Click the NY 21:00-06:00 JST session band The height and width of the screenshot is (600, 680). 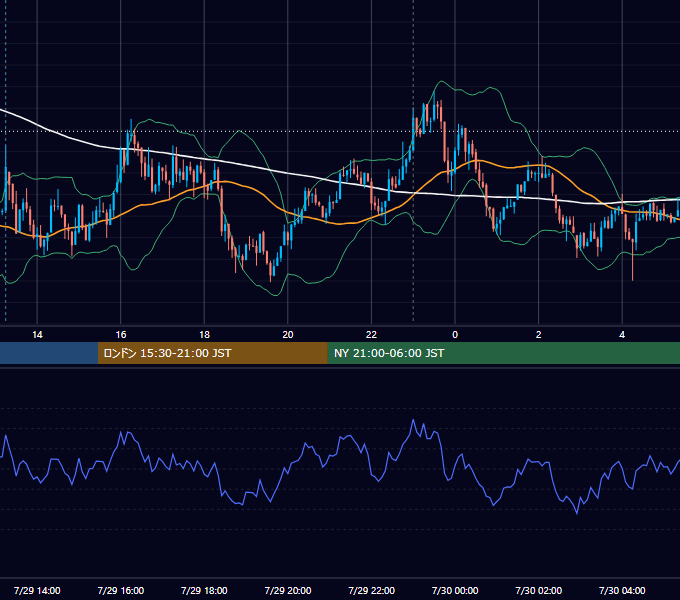[x=503, y=353]
